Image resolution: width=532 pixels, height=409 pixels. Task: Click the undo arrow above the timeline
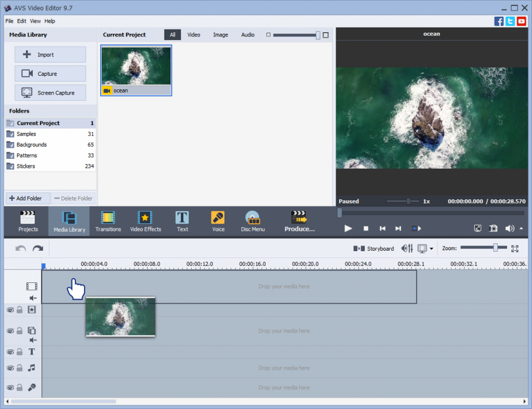click(x=21, y=249)
